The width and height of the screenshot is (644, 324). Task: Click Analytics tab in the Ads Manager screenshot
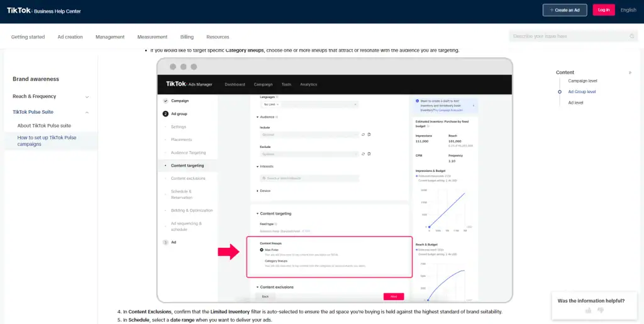pyautogui.click(x=308, y=84)
